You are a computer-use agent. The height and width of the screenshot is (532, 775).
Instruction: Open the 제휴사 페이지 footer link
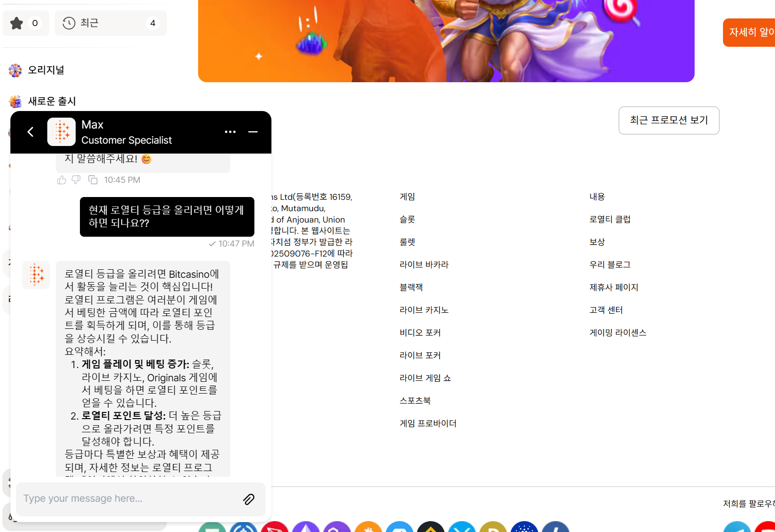[614, 287]
